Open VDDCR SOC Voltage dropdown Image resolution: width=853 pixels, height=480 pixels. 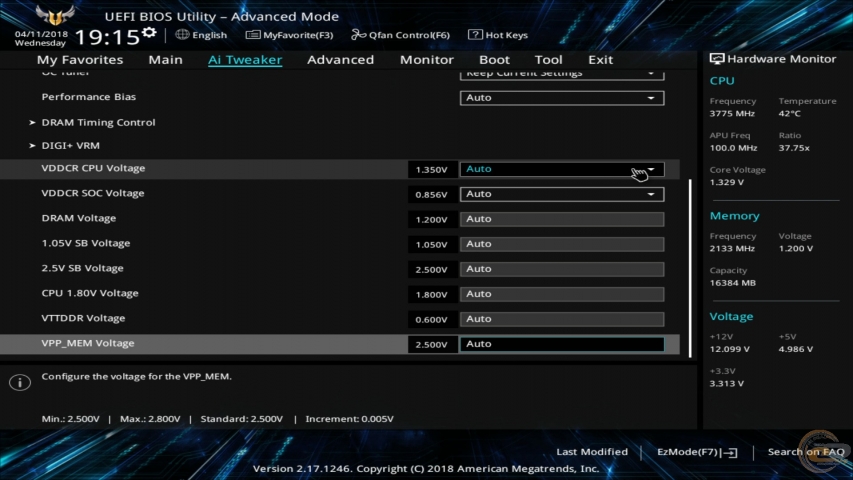click(x=562, y=194)
